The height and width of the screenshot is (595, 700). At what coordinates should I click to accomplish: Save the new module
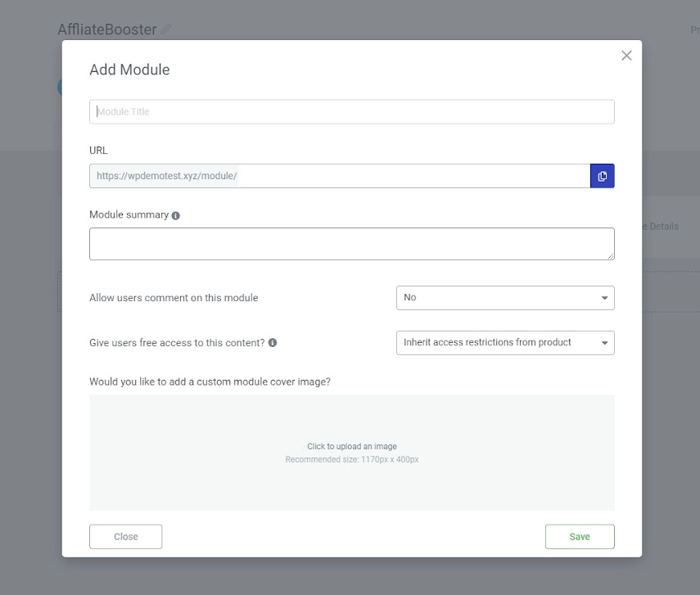tap(580, 537)
